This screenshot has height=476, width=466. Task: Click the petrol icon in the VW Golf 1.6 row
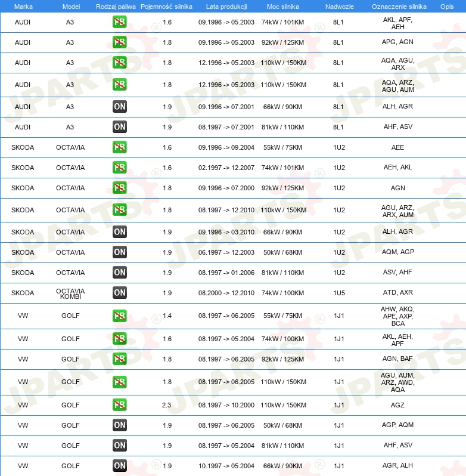click(x=119, y=339)
